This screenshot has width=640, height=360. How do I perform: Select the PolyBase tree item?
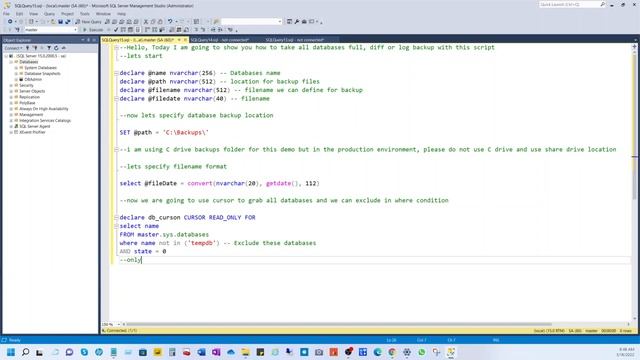point(27,103)
